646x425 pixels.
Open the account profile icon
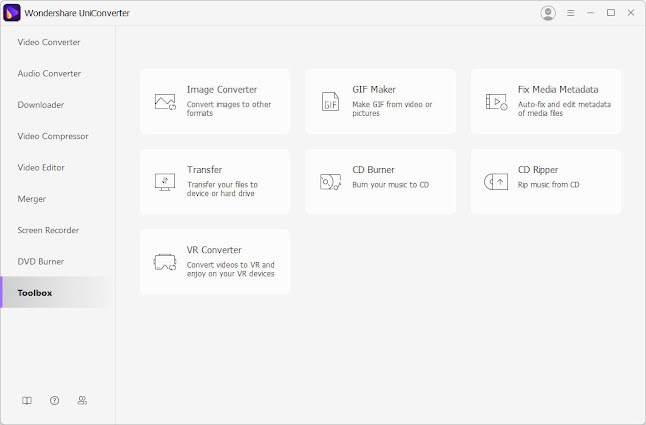pos(548,13)
